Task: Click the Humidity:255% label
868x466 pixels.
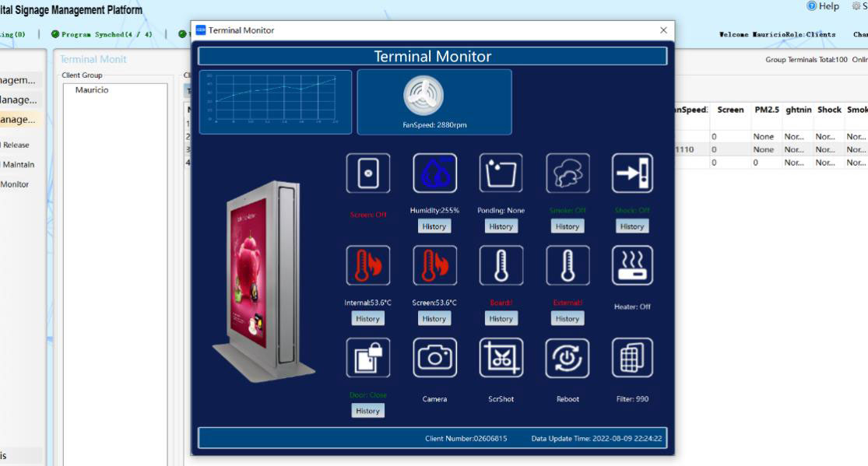Action: click(x=434, y=210)
